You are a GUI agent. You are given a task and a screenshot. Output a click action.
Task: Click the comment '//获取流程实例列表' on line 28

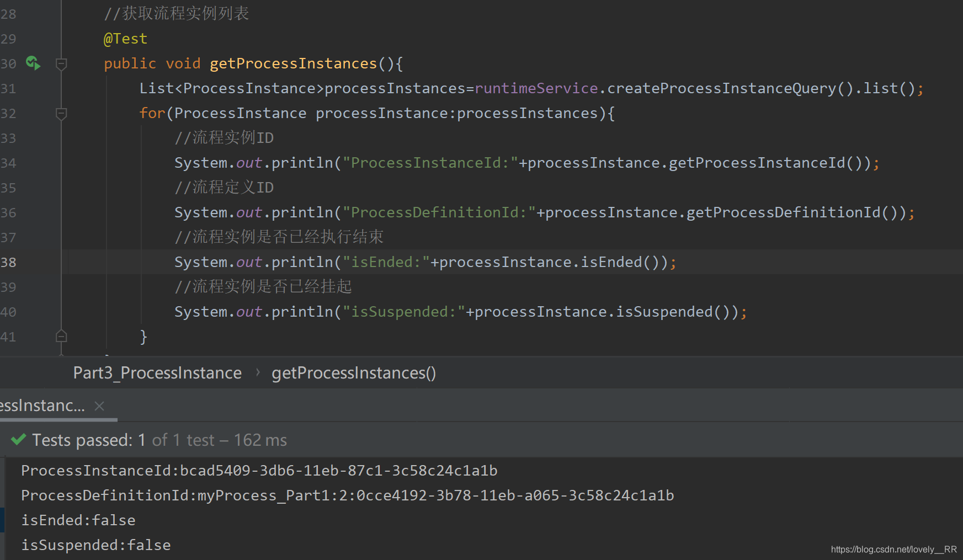coord(177,13)
